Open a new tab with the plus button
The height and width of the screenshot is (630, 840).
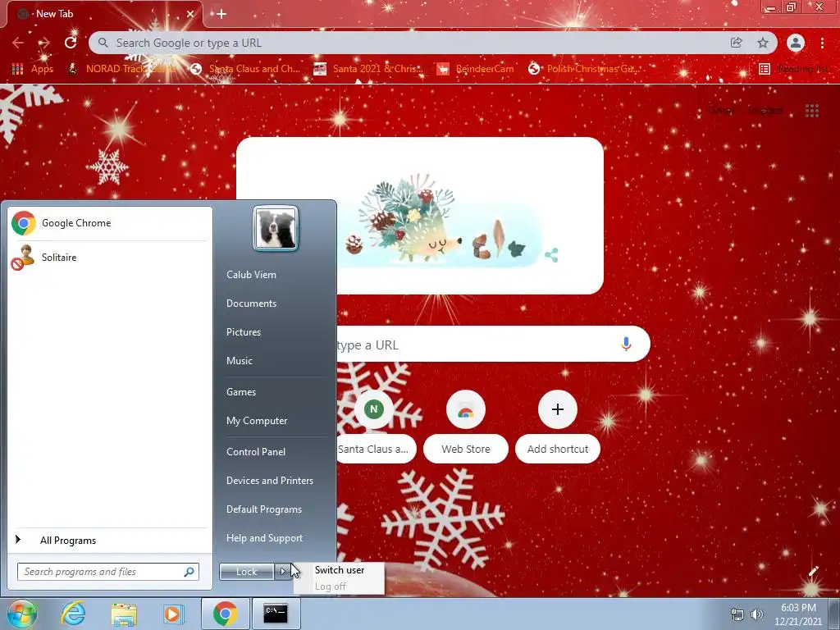click(x=221, y=14)
